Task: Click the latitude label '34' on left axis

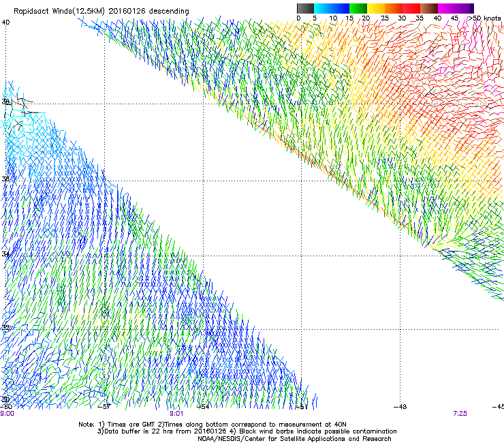Action: point(5,254)
